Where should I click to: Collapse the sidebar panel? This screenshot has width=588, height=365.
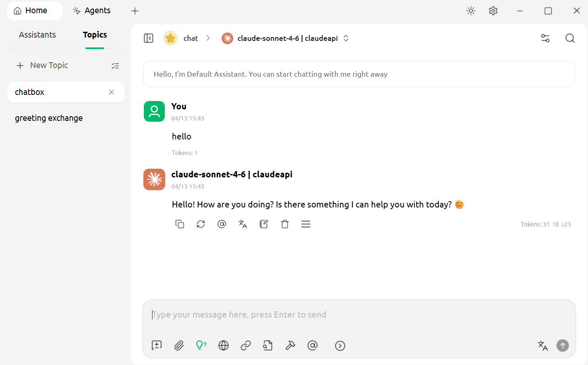(x=148, y=38)
